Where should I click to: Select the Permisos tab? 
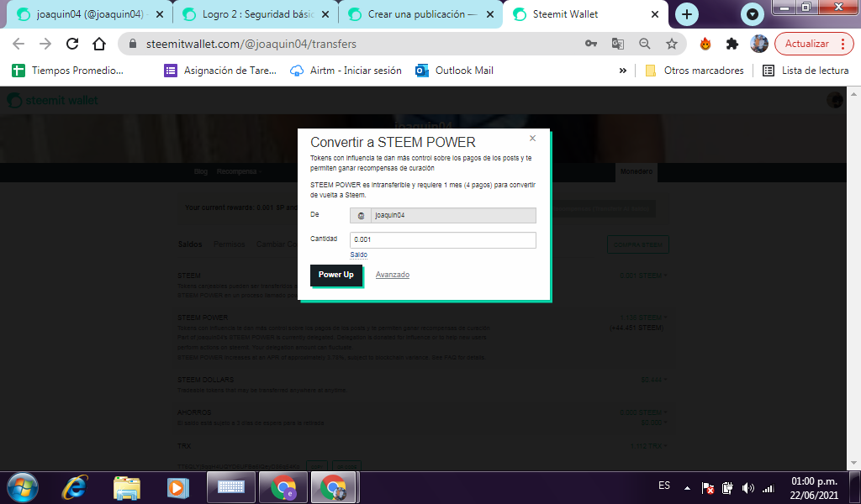(x=229, y=244)
